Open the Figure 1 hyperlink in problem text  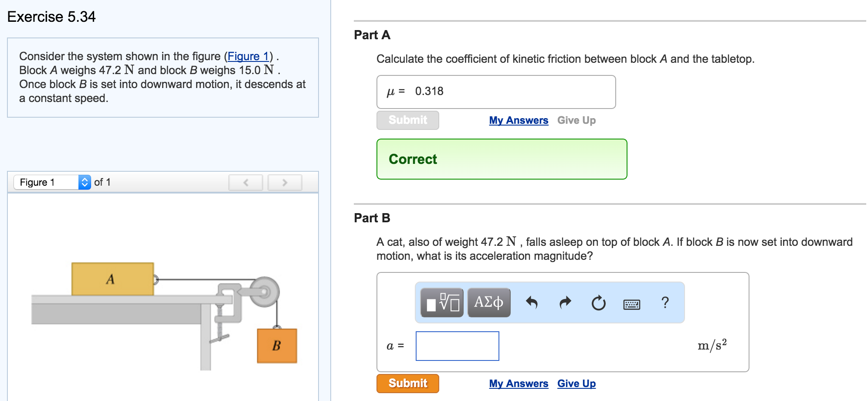coord(247,56)
